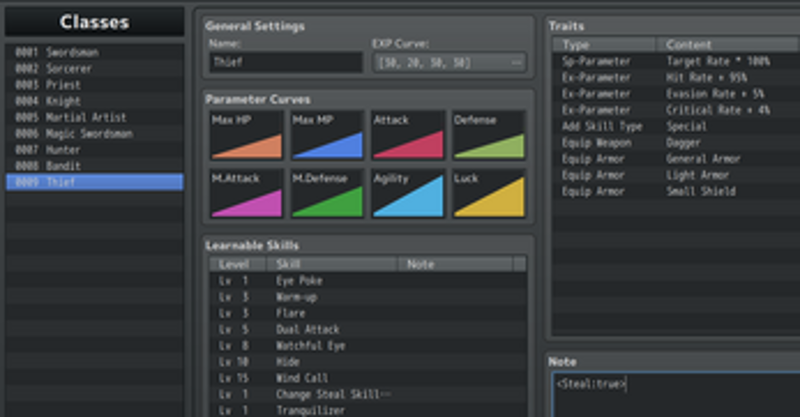Select the Equip Weapon Dagger trait
The image size is (800, 417).
(x=677, y=143)
